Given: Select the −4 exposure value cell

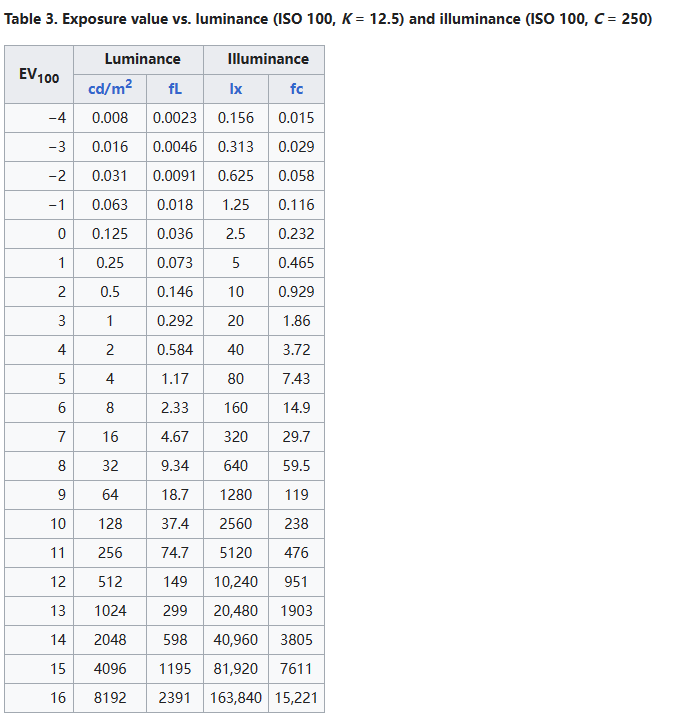Looking at the screenshot, I should pyautogui.click(x=57, y=118).
